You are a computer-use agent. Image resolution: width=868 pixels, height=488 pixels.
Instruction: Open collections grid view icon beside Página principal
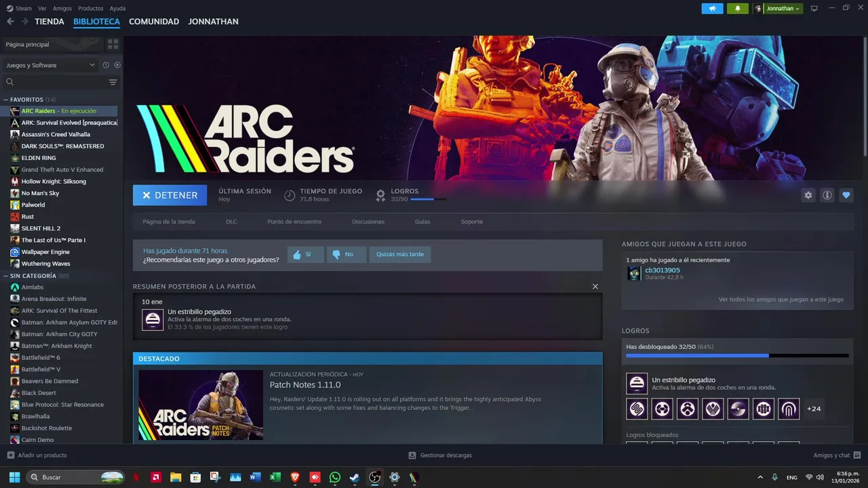[x=113, y=44]
